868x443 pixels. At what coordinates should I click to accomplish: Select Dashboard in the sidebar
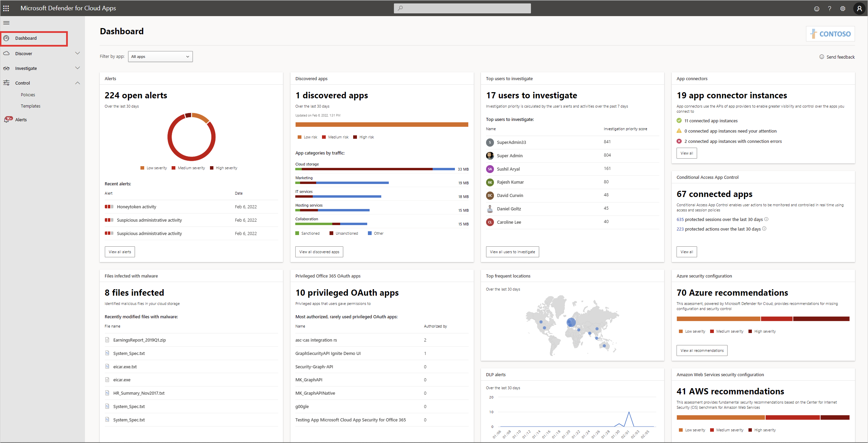34,38
